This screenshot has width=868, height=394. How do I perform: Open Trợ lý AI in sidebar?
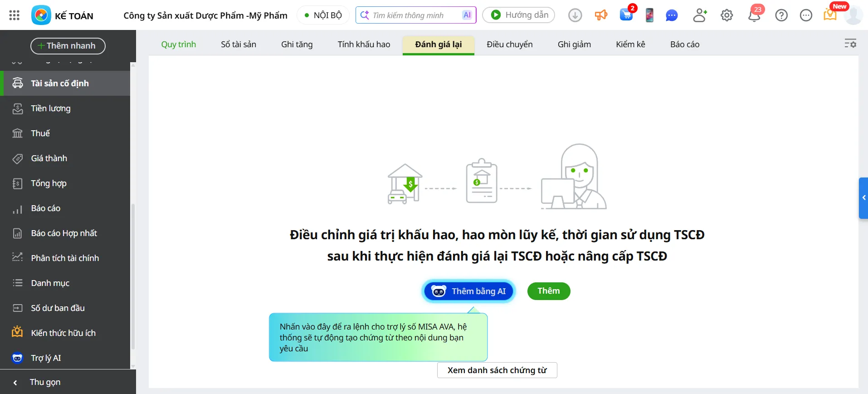point(65,358)
